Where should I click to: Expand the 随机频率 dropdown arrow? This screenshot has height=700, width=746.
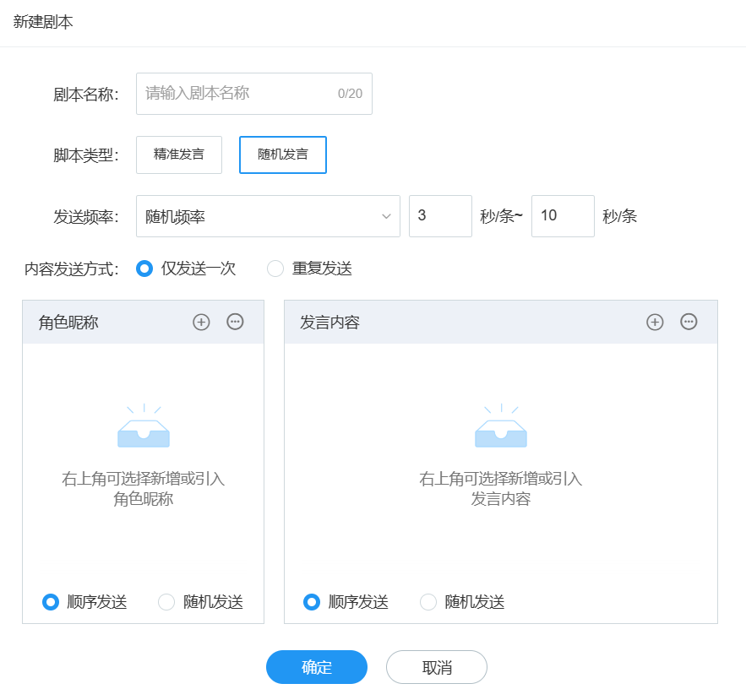[x=386, y=217]
